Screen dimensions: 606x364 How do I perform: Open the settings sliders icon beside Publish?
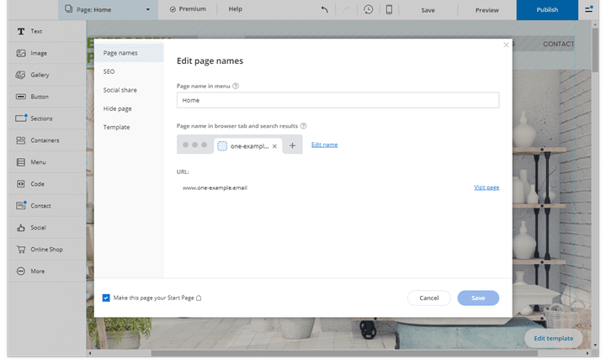tap(590, 9)
